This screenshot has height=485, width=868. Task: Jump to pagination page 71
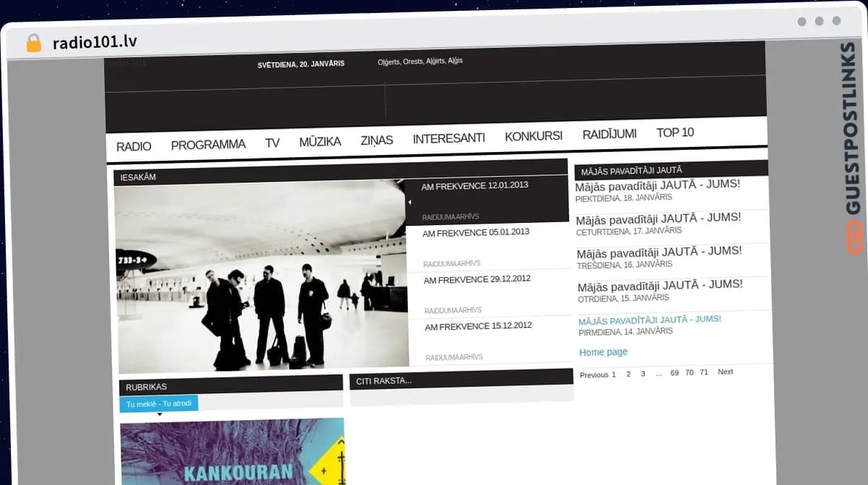704,372
